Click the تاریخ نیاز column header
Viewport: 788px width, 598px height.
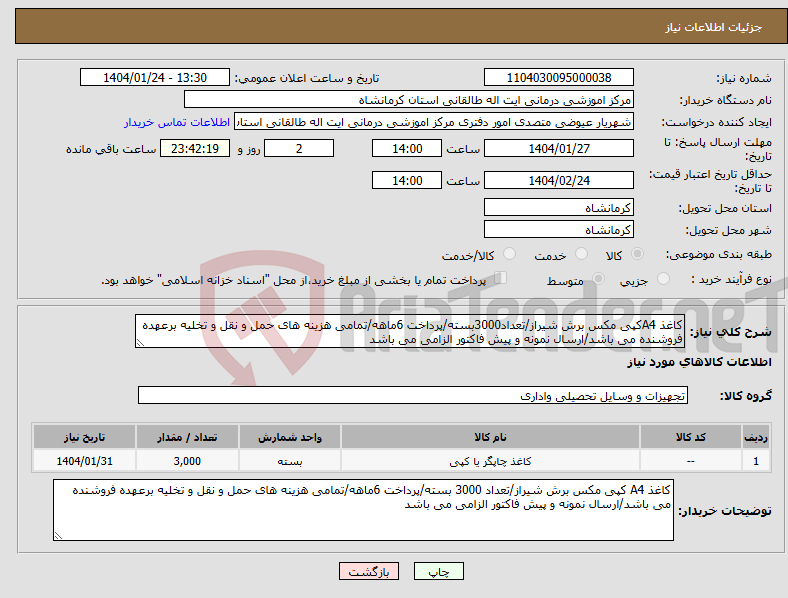[x=84, y=437]
